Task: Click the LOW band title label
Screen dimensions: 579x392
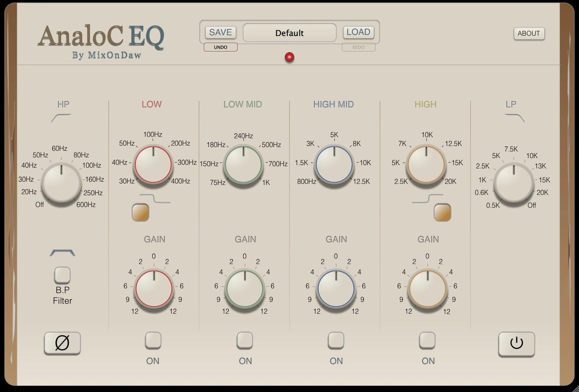Action: coord(152,104)
